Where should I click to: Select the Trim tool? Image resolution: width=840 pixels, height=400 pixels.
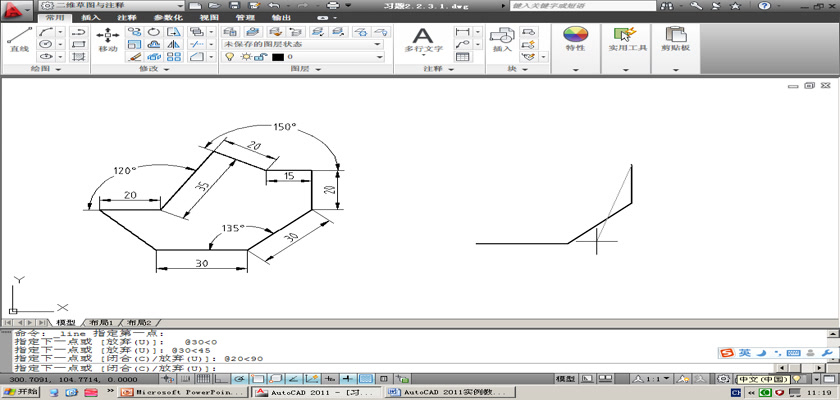(197, 44)
